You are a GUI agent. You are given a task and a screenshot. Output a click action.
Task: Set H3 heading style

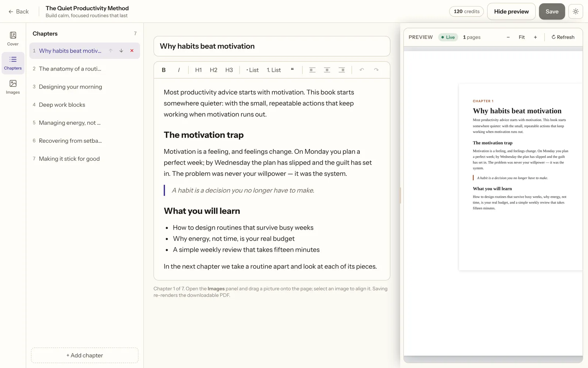tap(229, 70)
